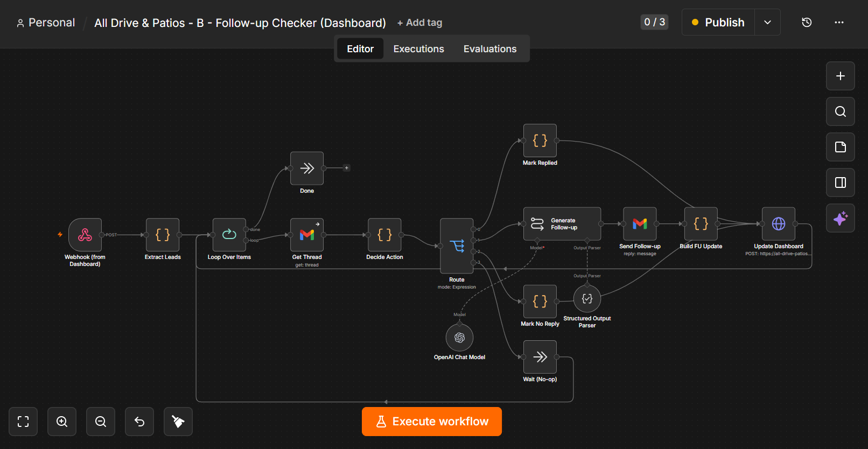The image size is (868, 449).
Task: Switch to the Evaluations tab
Action: click(x=490, y=49)
